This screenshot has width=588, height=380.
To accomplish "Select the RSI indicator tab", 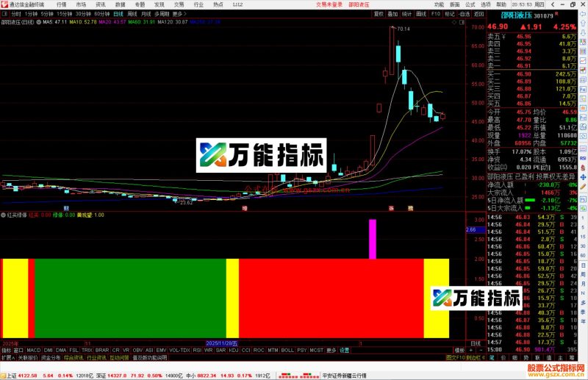I will point(197,350).
